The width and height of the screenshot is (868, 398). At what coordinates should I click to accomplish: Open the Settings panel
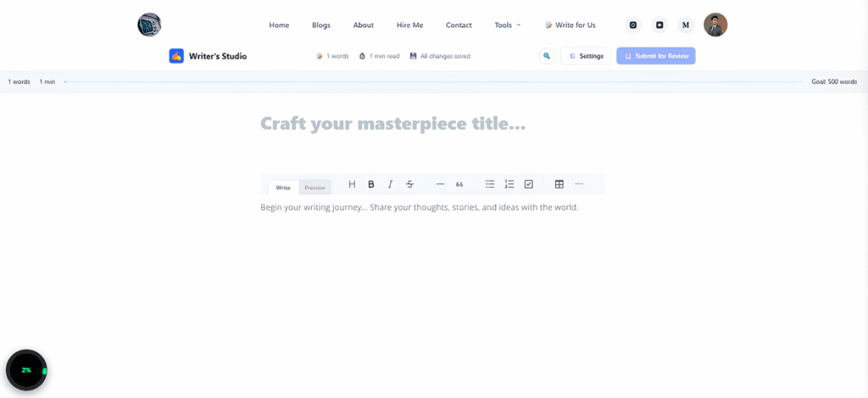[x=586, y=56]
